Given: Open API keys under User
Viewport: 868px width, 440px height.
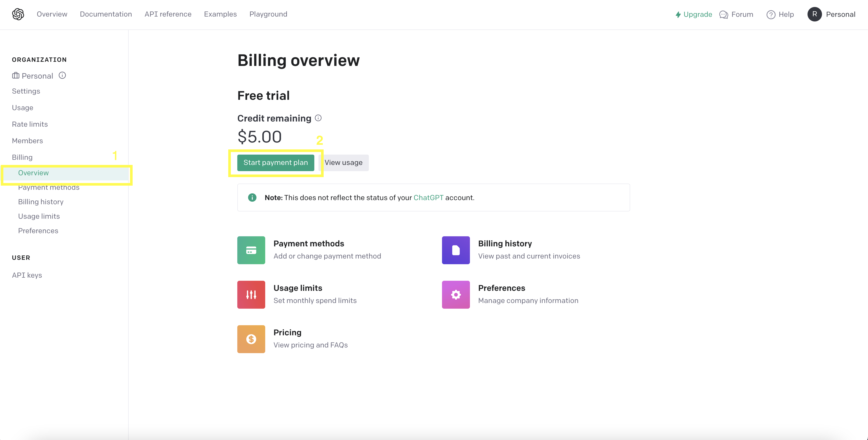Looking at the screenshot, I should pos(27,275).
